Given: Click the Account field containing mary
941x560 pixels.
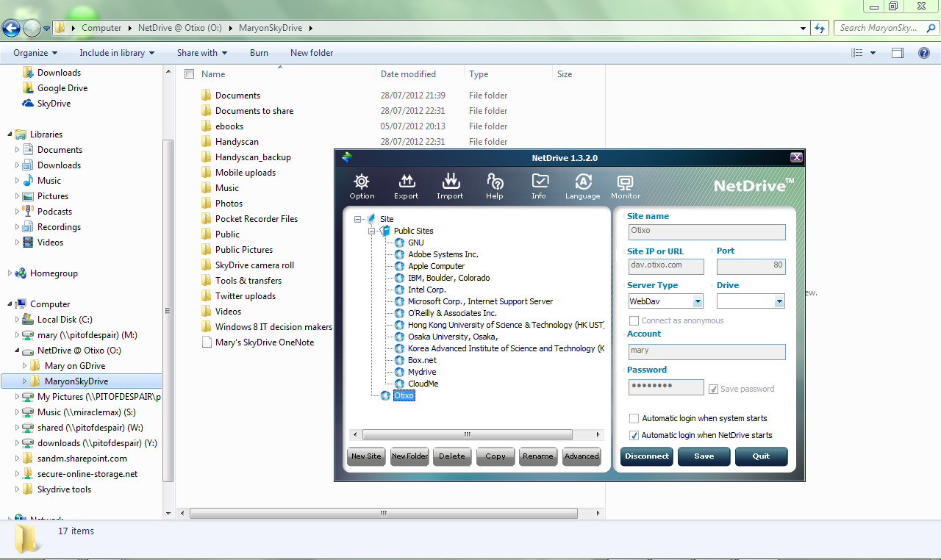Looking at the screenshot, I should point(706,351).
